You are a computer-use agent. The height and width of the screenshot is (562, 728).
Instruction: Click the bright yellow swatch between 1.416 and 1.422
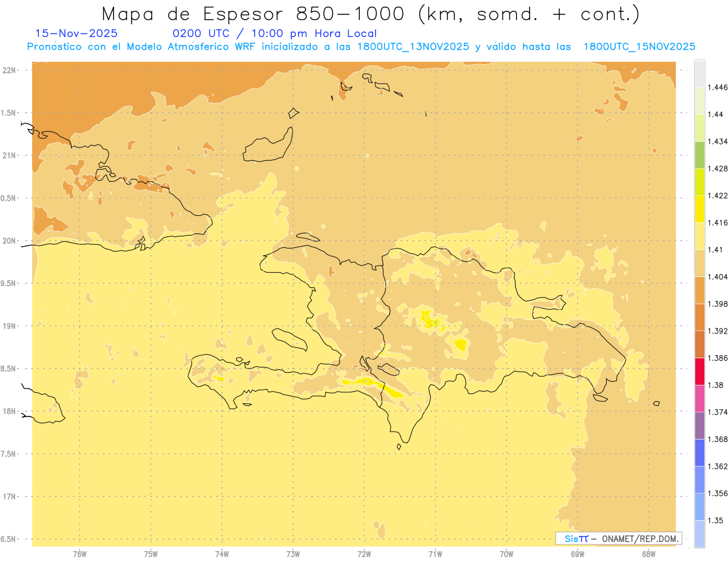(699, 209)
